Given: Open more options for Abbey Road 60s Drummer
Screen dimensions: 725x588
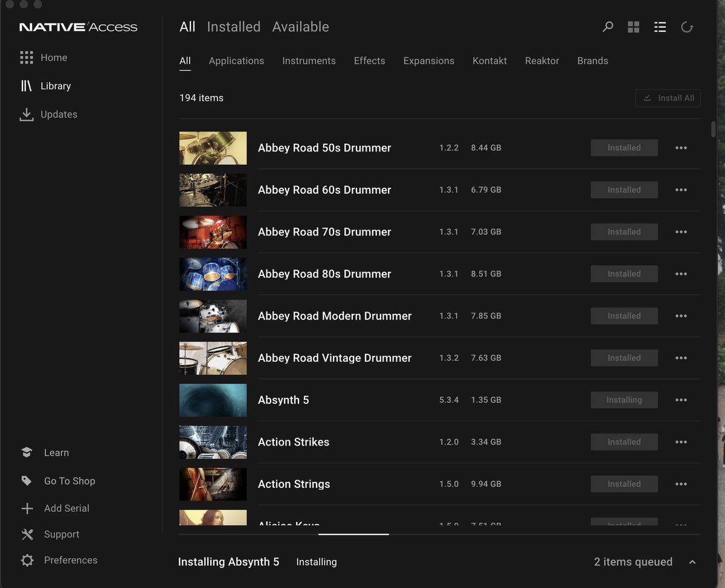Looking at the screenshot, I should coord(681,190).
